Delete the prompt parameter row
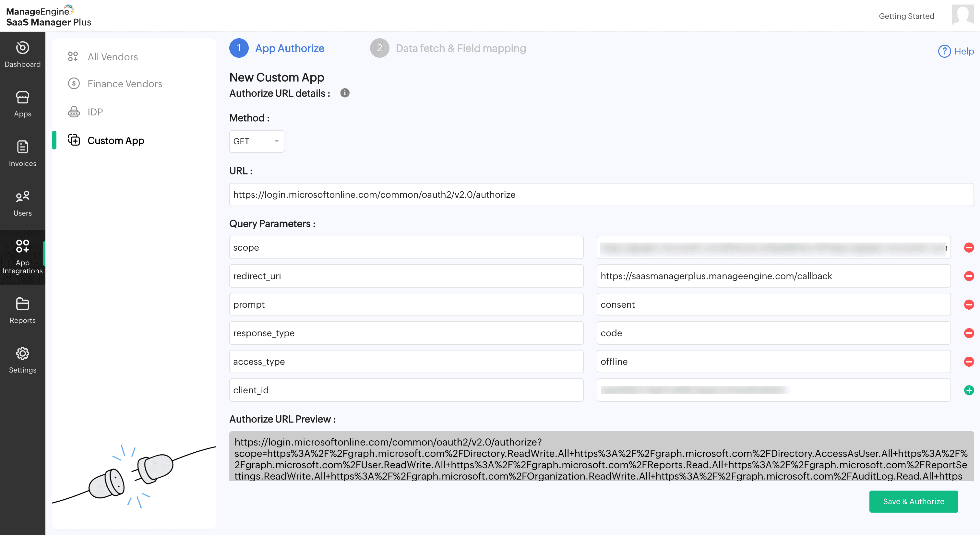980x535 pixels. click(x=969, y=305)
